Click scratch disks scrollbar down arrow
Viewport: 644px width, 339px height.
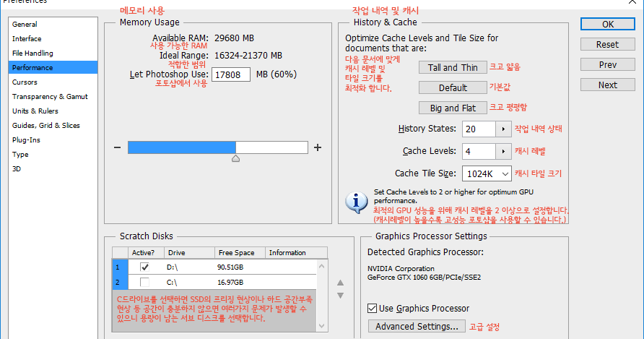point(321,326)
